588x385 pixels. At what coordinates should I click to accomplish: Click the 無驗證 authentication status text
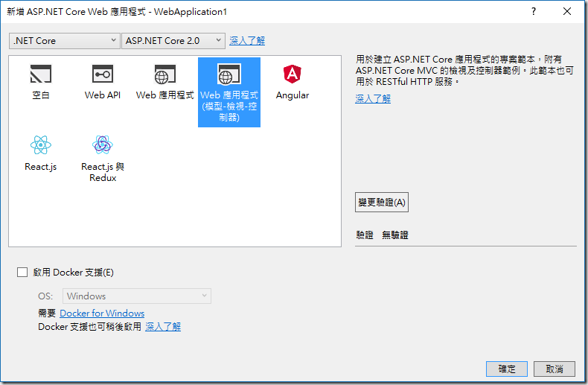pos(395,235)
